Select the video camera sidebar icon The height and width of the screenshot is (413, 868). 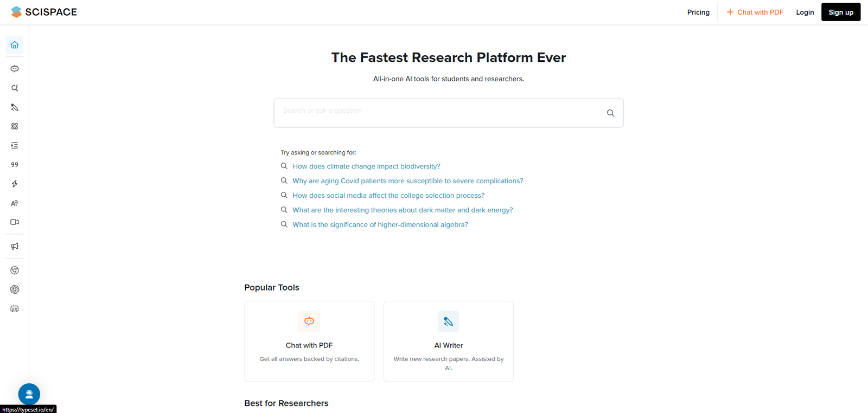pos(15,222)
